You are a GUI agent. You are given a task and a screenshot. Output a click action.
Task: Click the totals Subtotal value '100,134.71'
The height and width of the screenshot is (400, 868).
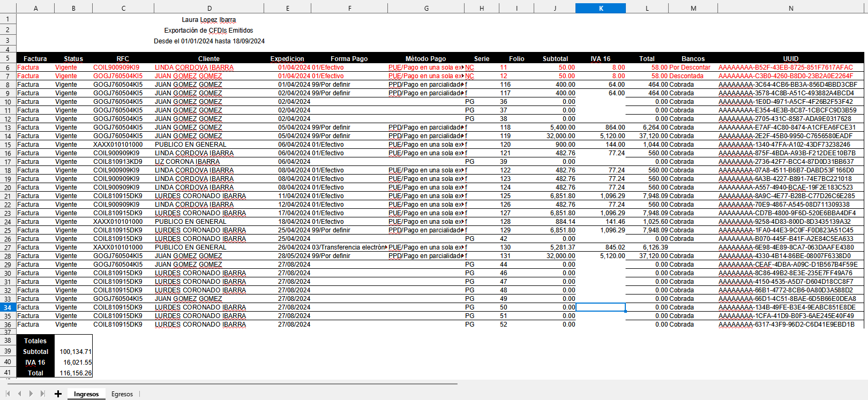(73, 352)
